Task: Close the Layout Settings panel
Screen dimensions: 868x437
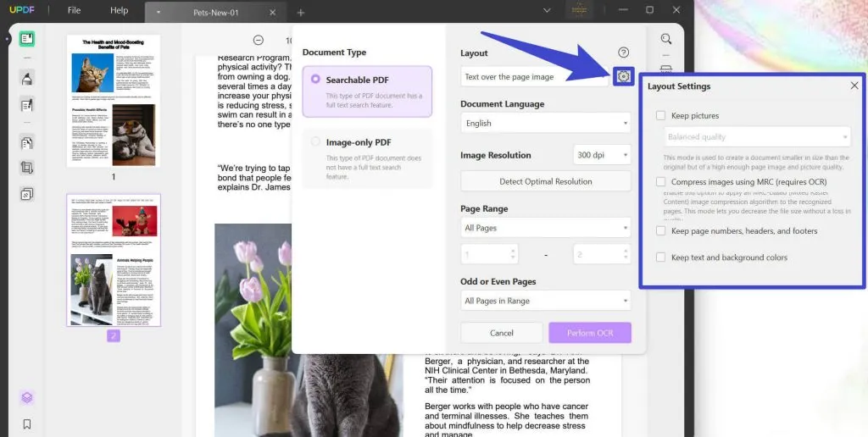Action: [854, 86]
